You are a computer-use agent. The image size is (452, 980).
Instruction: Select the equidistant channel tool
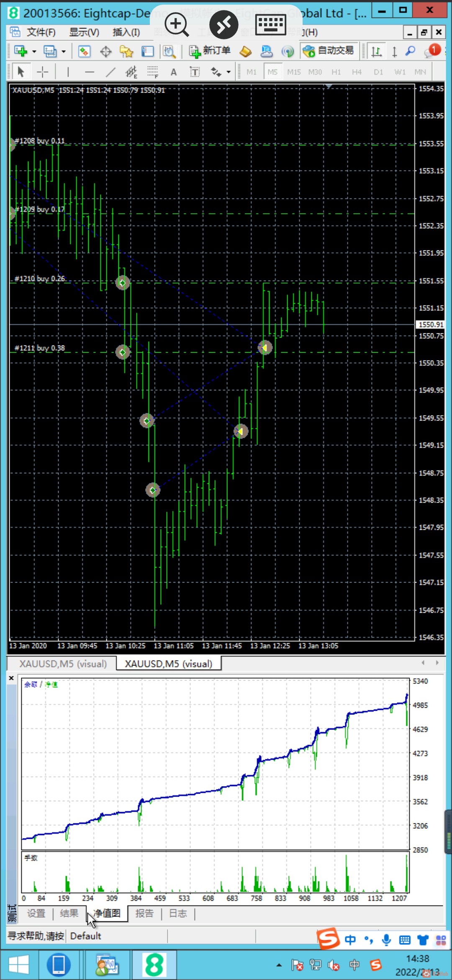pyautogui.click(x=131, y=72)
